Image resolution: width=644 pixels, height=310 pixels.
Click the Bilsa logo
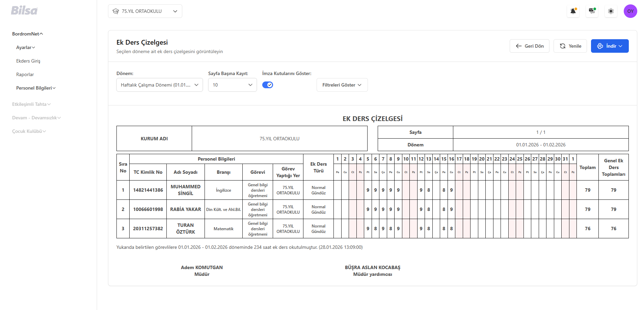coord(24,10)
